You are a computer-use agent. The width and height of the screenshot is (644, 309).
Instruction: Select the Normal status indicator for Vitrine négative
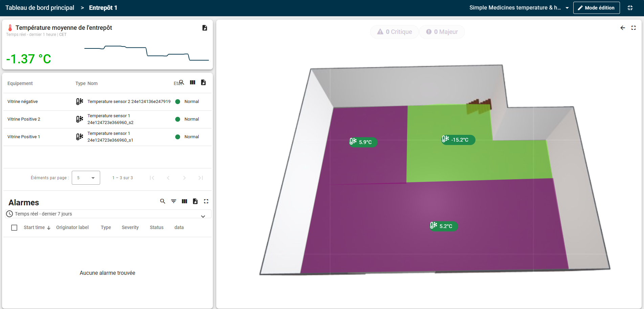click(178, 101)
